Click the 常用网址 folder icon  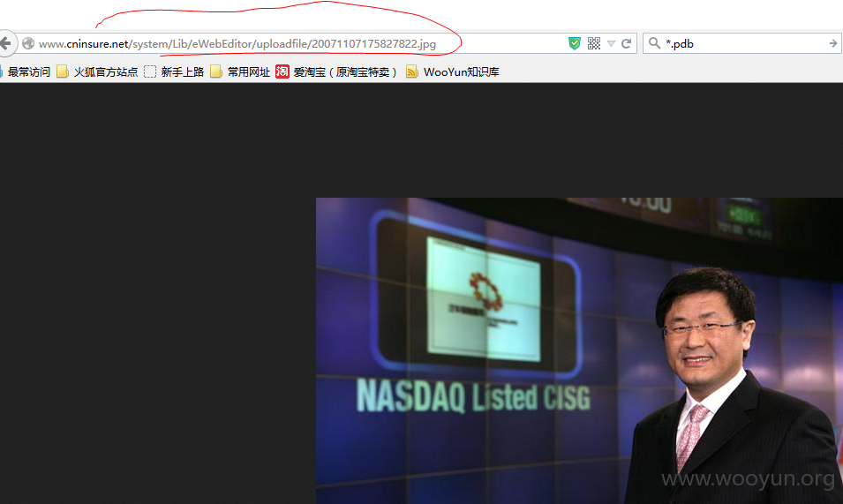[216, 71]
